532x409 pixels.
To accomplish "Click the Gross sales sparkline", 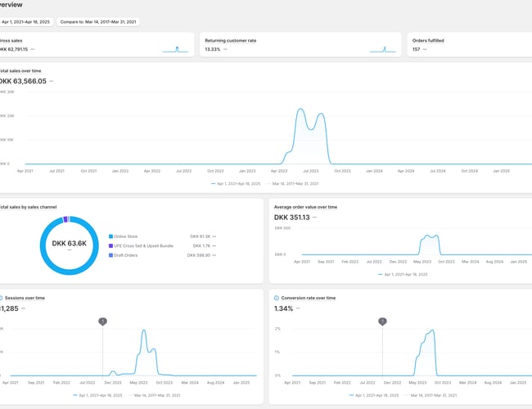I will pyautogui.click(x=175, y=49).
